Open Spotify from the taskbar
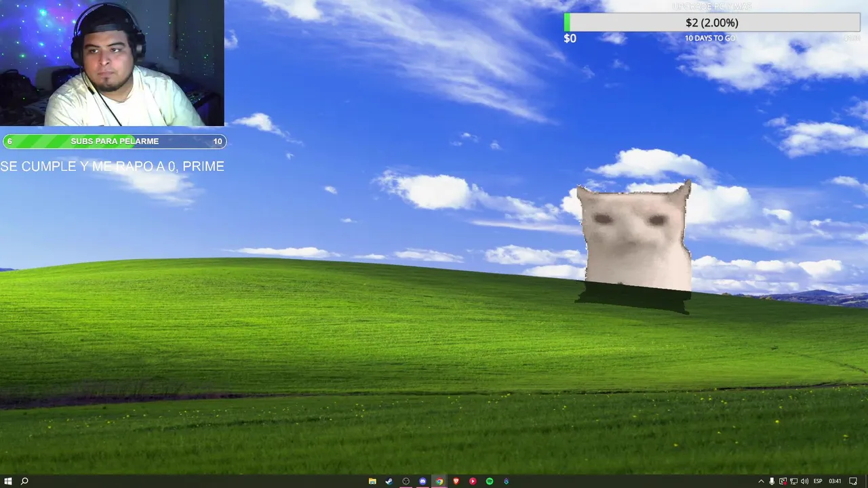868x488 pixels. point(490,481)
